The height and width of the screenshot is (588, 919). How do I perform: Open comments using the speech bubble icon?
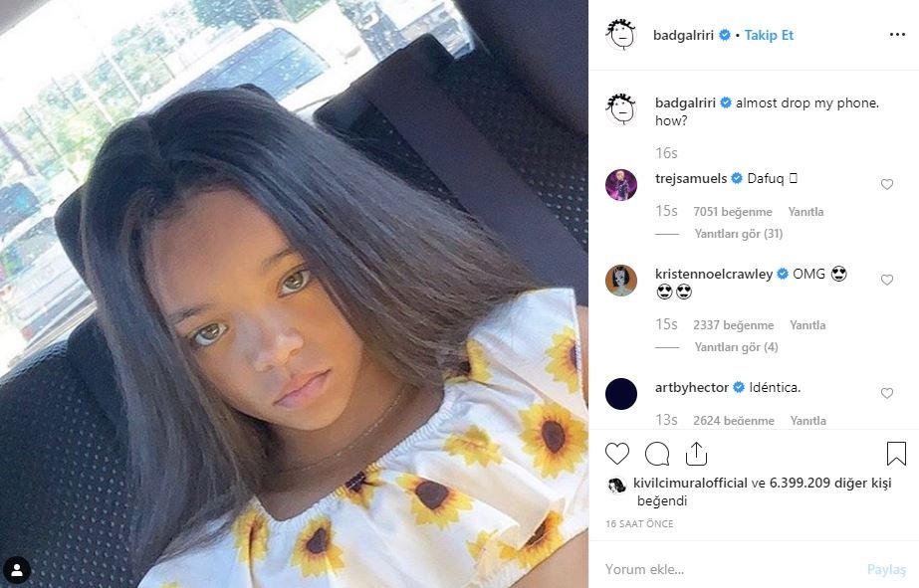point(657,454)
